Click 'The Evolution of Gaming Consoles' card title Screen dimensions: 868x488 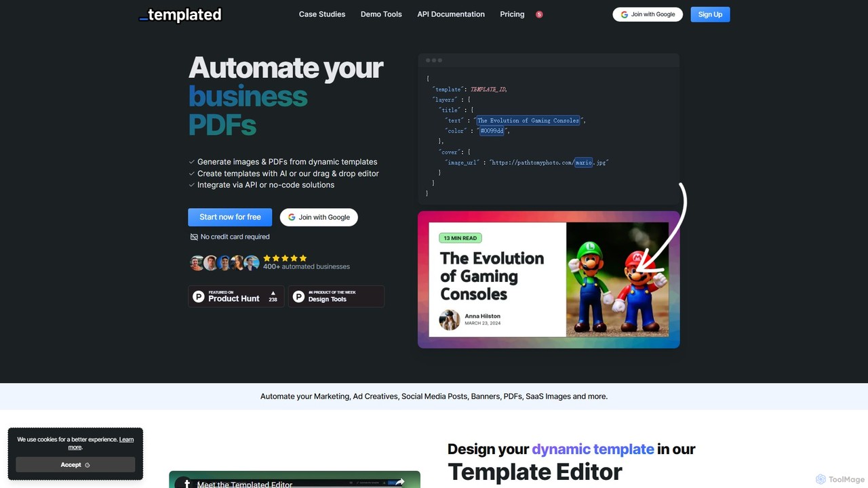tap(492, 276)
